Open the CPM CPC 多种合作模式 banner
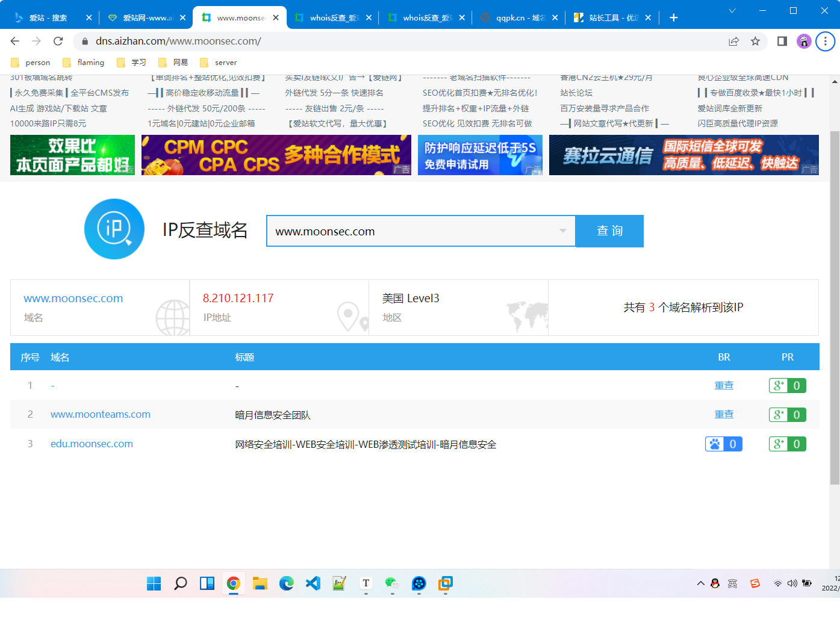The height and width of the screenshot is (620, 840). pos(276,155)
